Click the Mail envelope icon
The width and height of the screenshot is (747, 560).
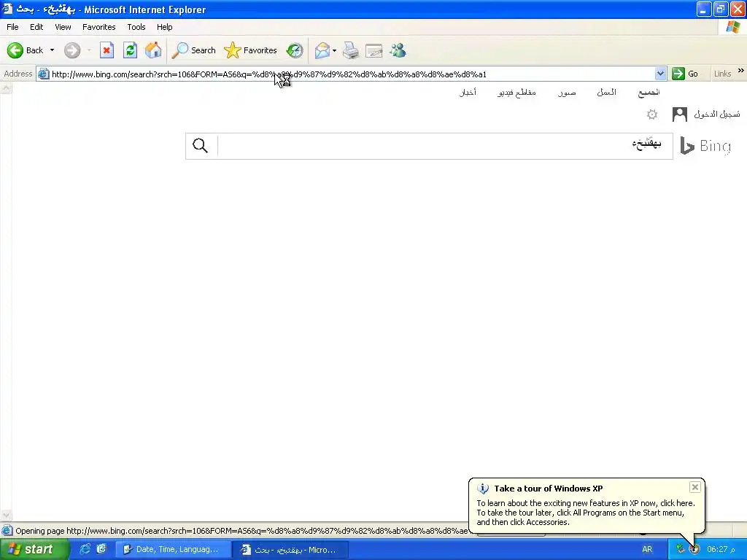[x=322, y=50]
